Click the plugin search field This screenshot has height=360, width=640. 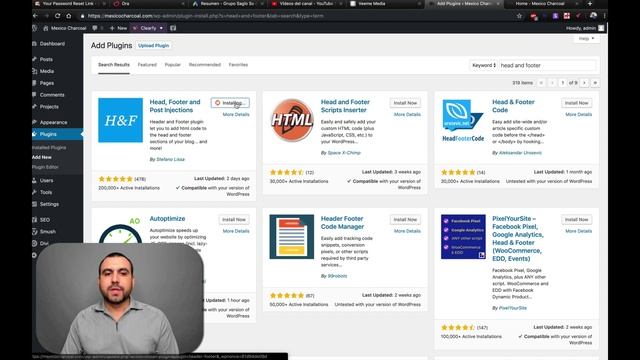[547, 65]
